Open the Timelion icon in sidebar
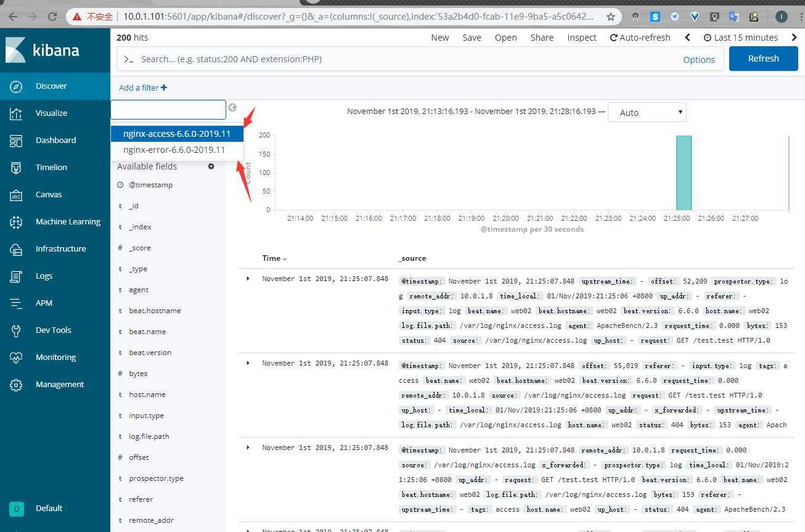 (x=16, y=168)
